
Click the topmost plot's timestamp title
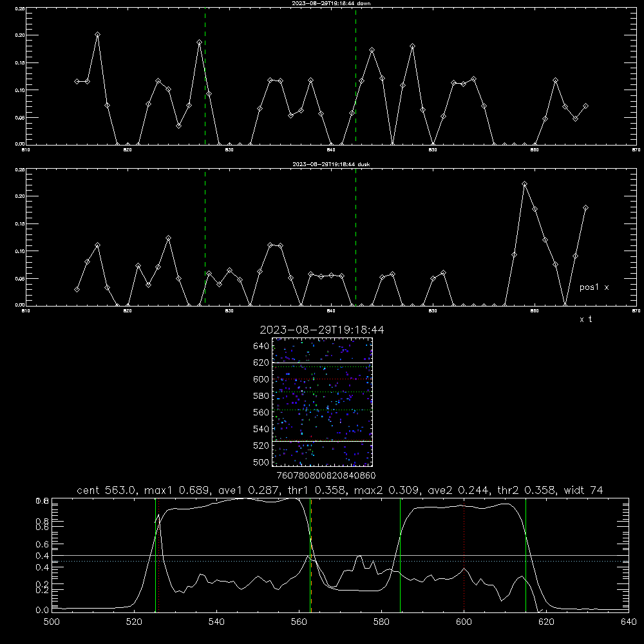tap(331, 3)
